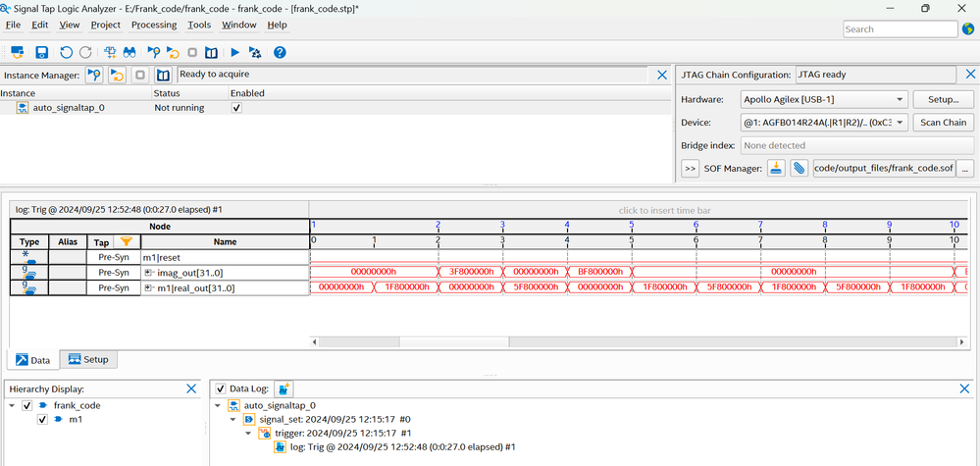
Task: Click the Data Log save icon
Action: pos(284,389)
